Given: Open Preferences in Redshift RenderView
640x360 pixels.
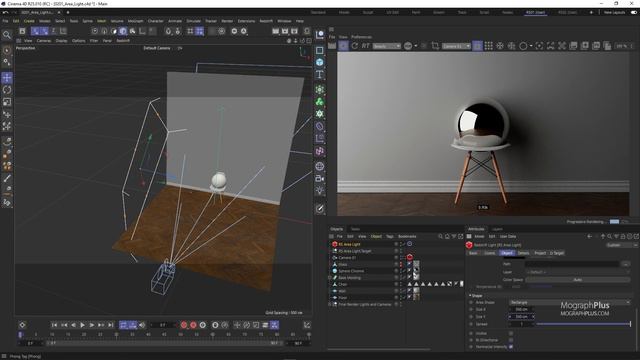Looking at the screenshot, I should [361, 37].
